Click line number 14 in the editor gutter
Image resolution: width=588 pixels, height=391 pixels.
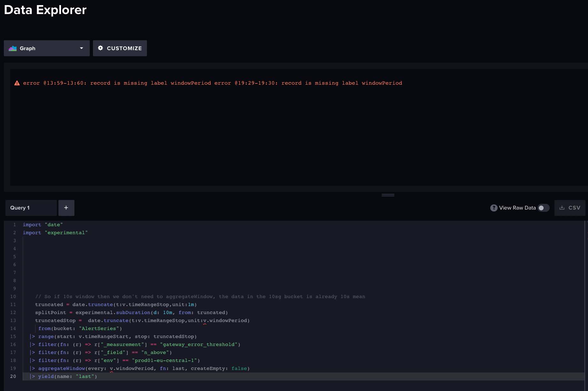coord(13,328)
